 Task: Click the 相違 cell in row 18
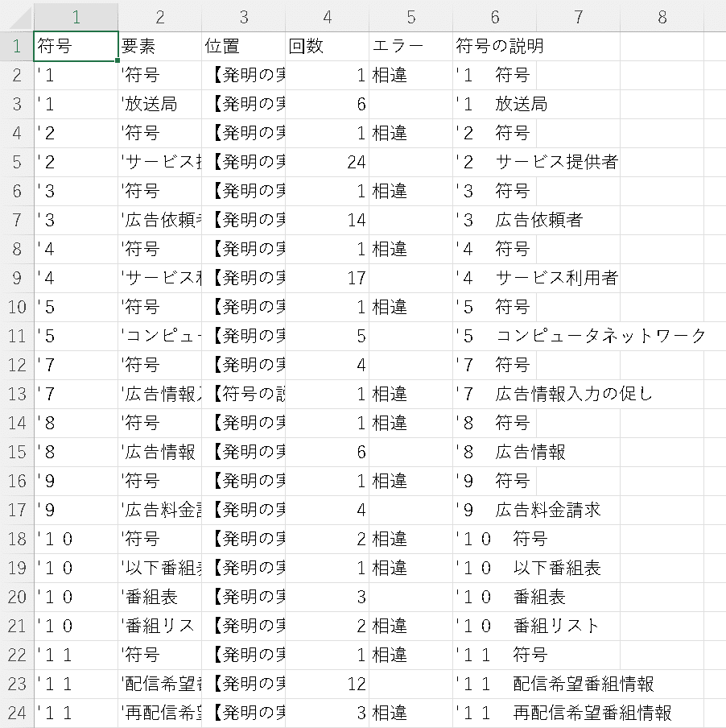coord(411,539)
